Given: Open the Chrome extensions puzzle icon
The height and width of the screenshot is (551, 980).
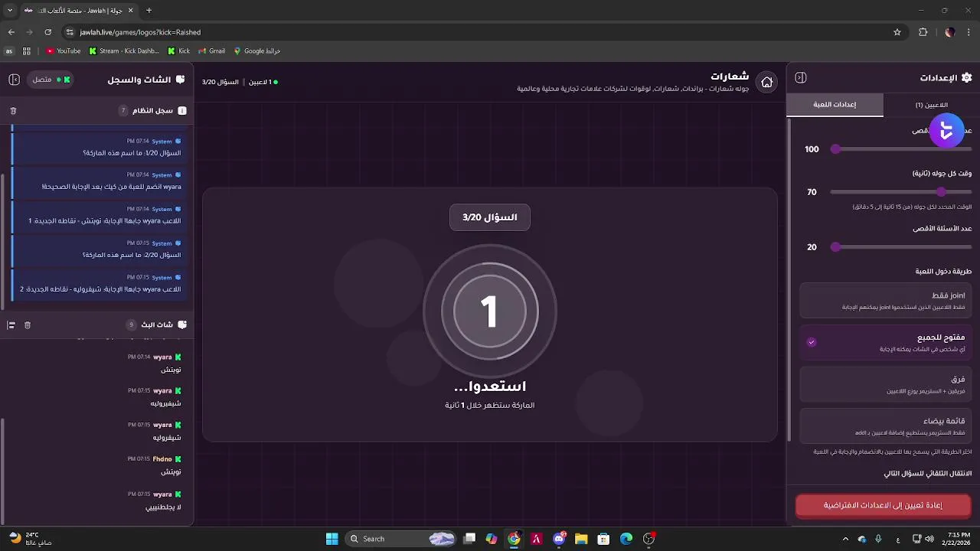Looking at the screenshot, I should pyautogui.click(x=923, y=32).
